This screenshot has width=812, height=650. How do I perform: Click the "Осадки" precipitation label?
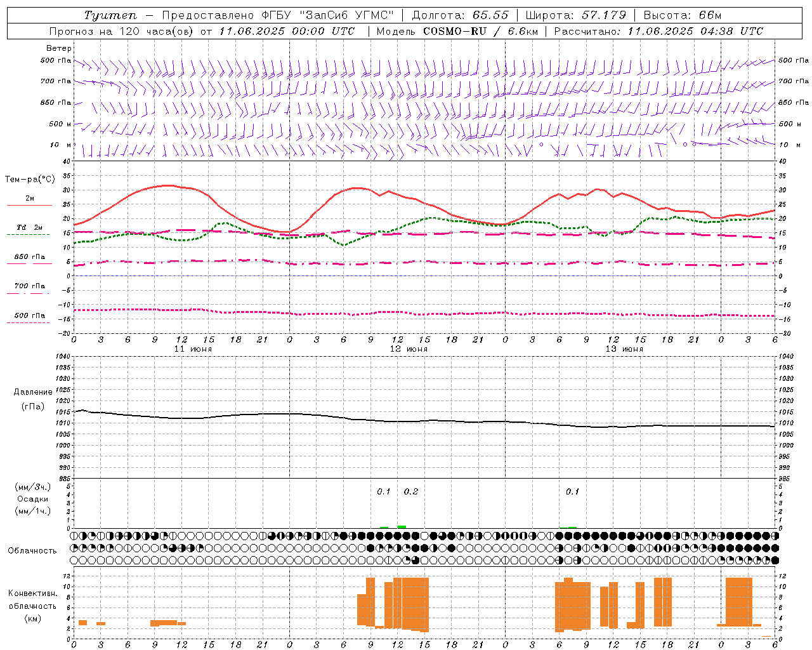click(x=32, y=499)
